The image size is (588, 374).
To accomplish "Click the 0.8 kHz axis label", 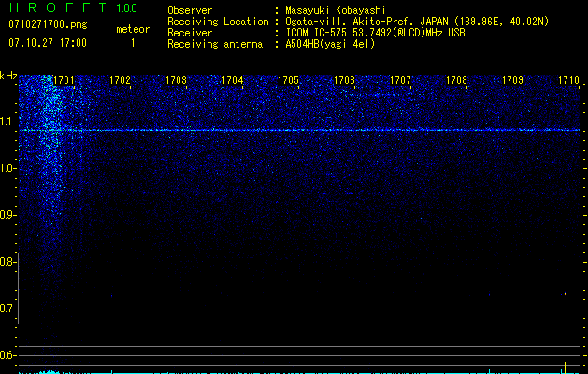I will tap(7, 262).
